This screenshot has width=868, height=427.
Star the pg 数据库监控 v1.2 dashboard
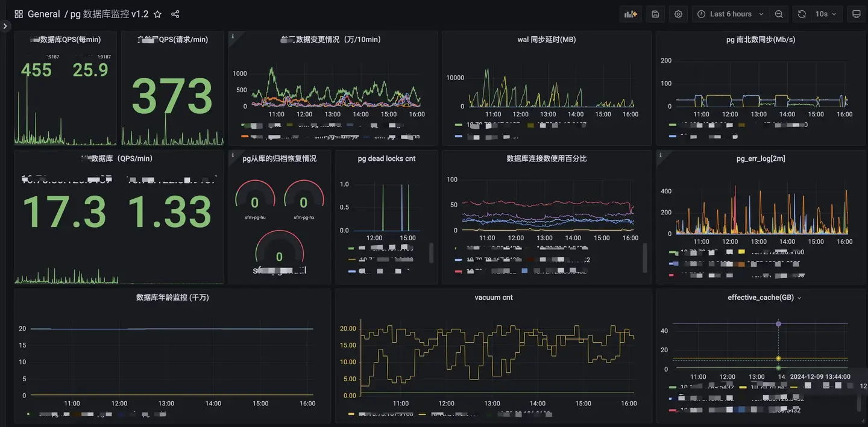(x=157, y=14)
